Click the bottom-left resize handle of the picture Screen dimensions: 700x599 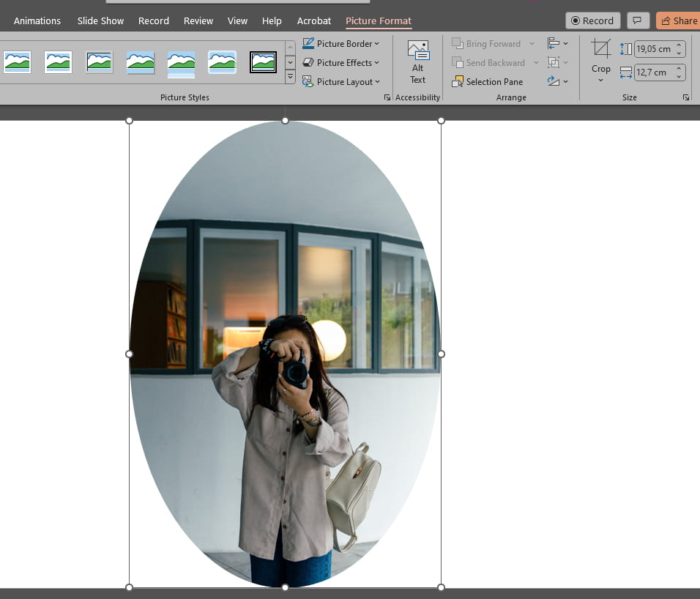tap(129, 587)
